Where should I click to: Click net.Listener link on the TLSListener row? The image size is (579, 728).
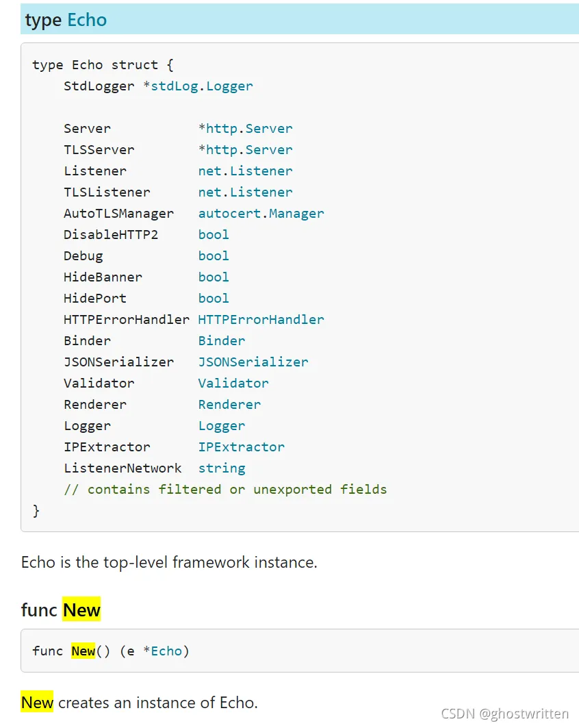coord(245,192)
